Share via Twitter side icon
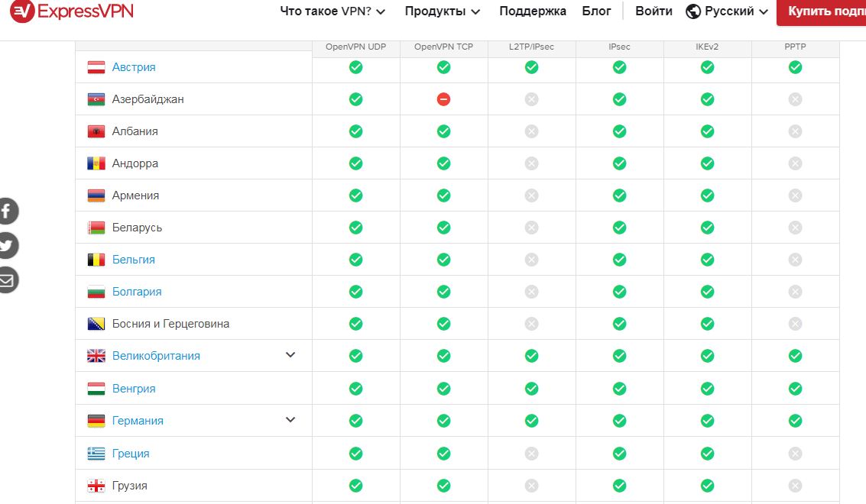This screenshot has width=866, height=504. click(x=6, y=246)
